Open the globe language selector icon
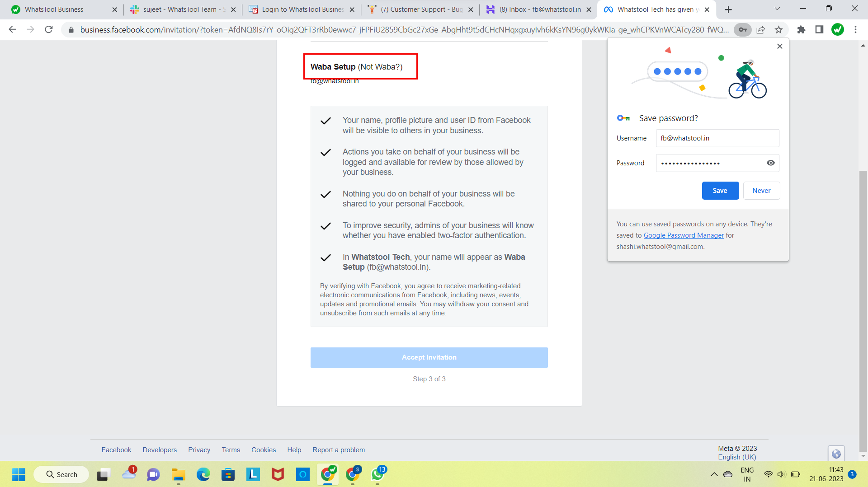Image resolution: width=868 pixels, height=487 pixels. point(836,454)
